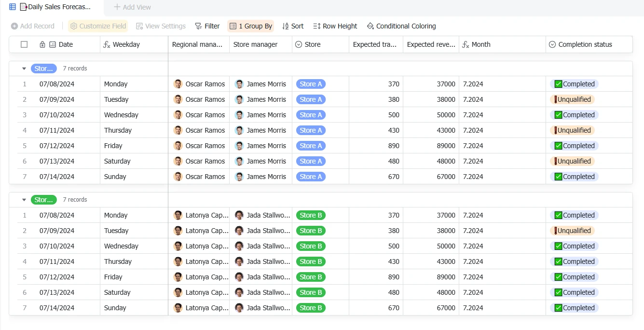644x330 pixels.
Task: Click James Morris avatar in Tuesday Store A row
Action: click(x=239, y=99)
